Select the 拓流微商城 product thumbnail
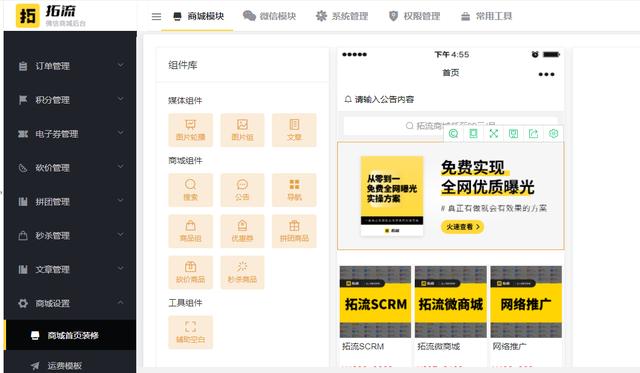 click(x=451, y=302)
